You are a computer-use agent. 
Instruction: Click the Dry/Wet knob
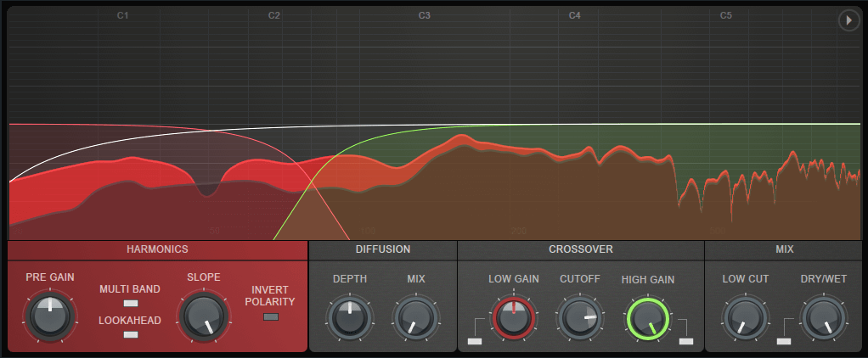click(823, 318)
